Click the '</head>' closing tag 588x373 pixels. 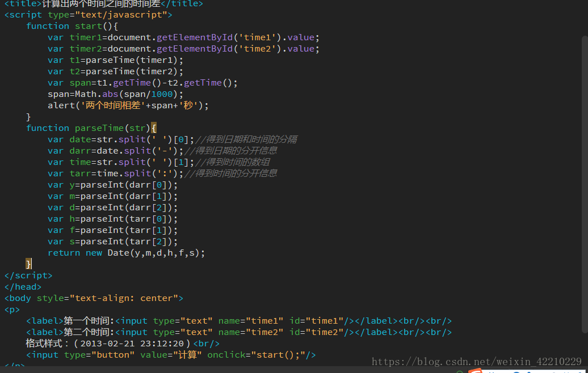[x=23, y=287]
